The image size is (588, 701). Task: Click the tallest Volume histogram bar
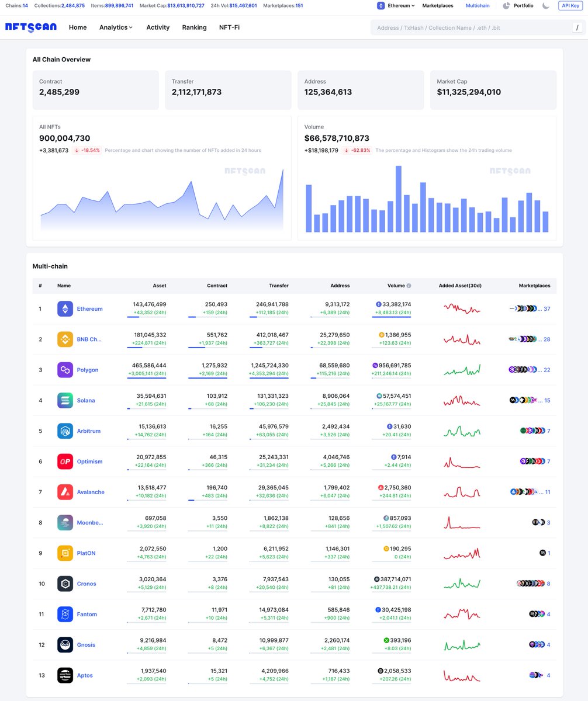coord(399,199)
